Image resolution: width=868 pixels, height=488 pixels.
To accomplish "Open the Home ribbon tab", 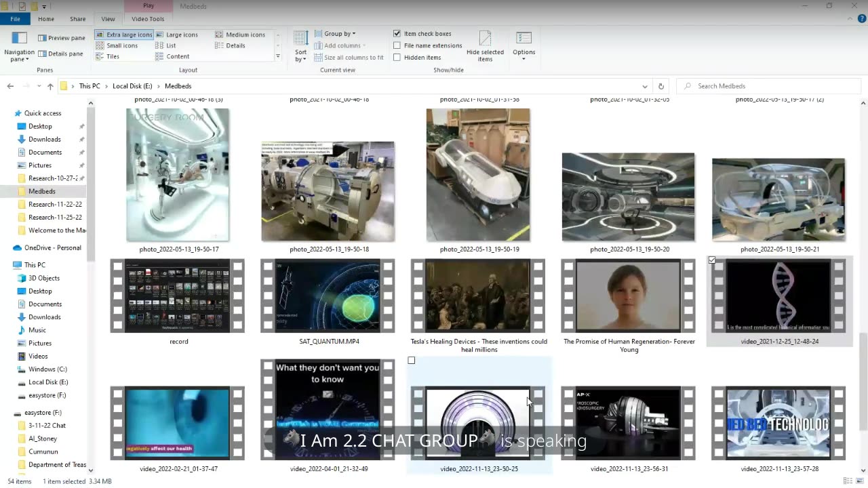I will pyautogui.click(x=46, y=19).
